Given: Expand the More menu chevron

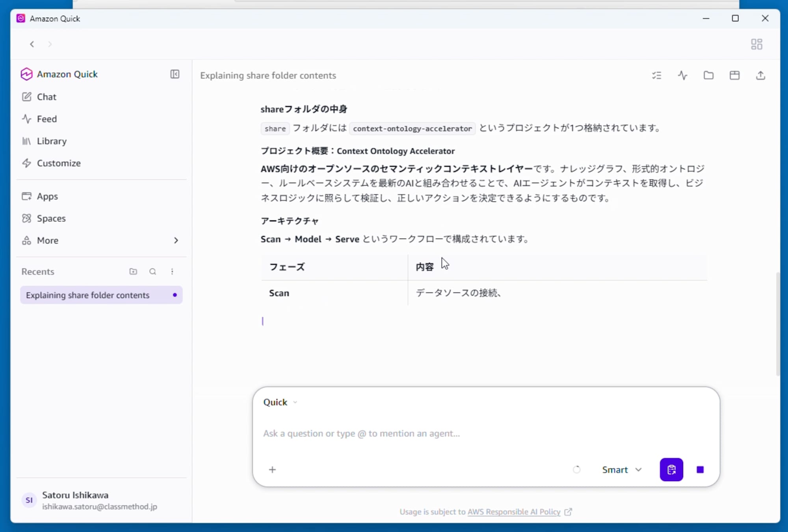Looking at the screenshot, I should coord(176,240).
